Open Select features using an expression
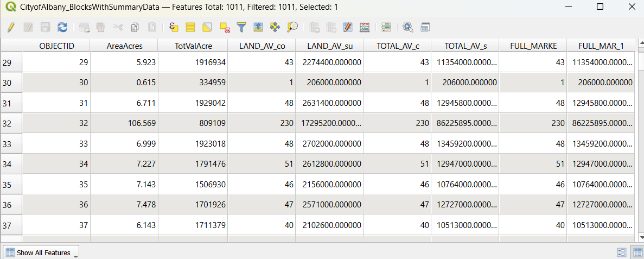644x259 pixels. 174,27
